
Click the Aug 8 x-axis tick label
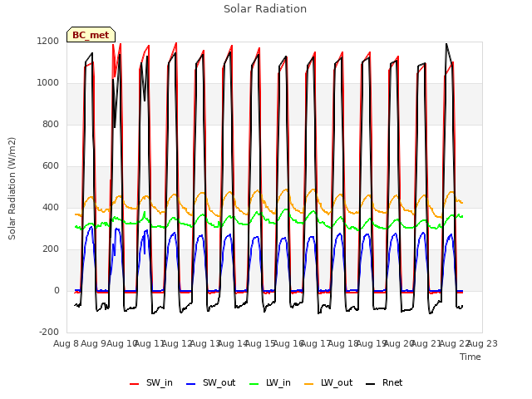[66, 343]
